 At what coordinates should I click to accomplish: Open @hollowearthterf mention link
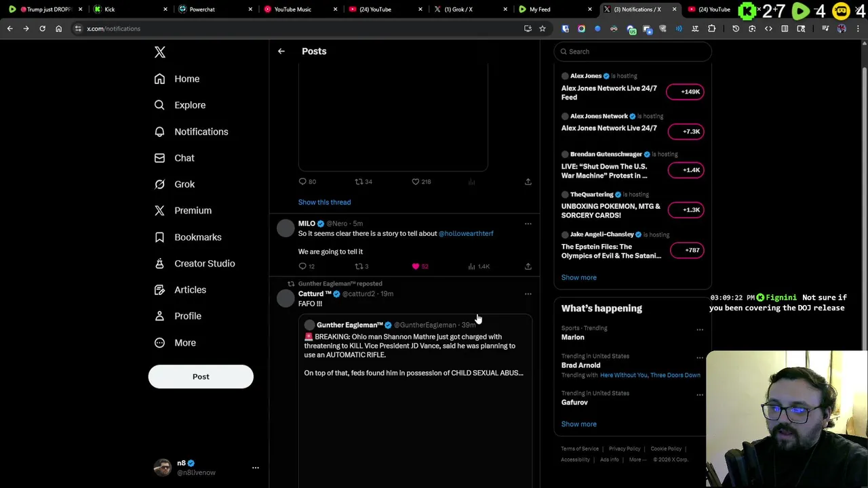466,233
